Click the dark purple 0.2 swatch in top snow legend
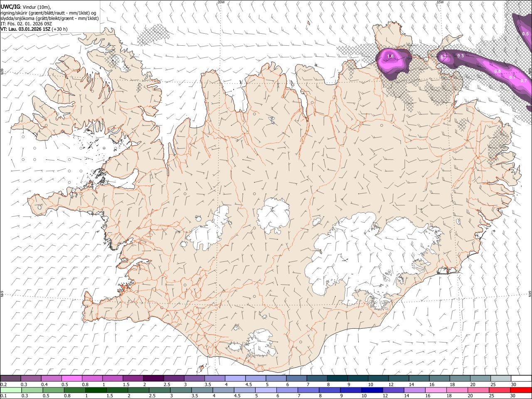Viewport: 532px width, 399px height. [11, 378]
